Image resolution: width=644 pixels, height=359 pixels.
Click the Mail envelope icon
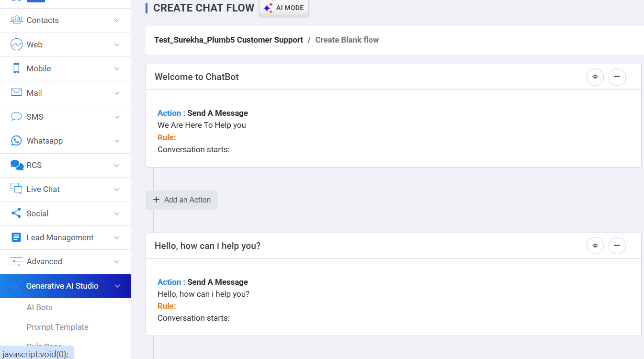click(17, 92)
